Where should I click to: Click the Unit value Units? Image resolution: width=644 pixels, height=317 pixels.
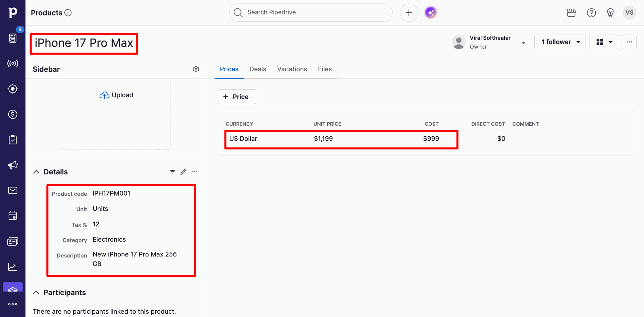coord(100,209)
